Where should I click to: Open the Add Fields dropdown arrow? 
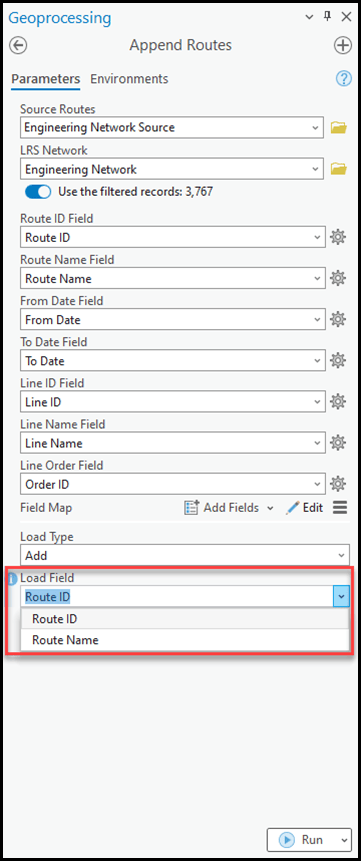pyautogui.click(x=270, y=508)
